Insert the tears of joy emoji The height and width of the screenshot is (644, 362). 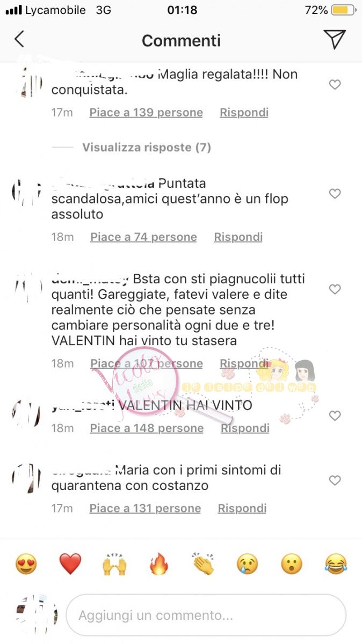[336, 564]
